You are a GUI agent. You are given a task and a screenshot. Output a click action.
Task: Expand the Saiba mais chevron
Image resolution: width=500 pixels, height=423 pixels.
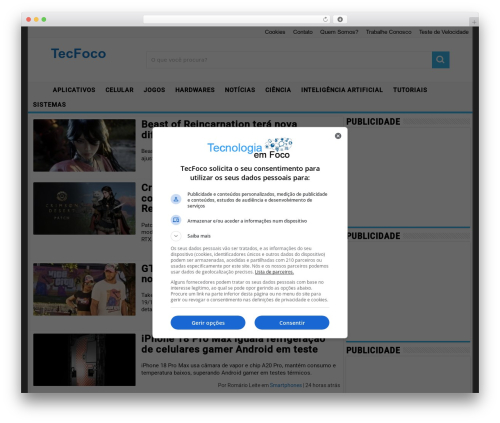[x=176, y=236]
